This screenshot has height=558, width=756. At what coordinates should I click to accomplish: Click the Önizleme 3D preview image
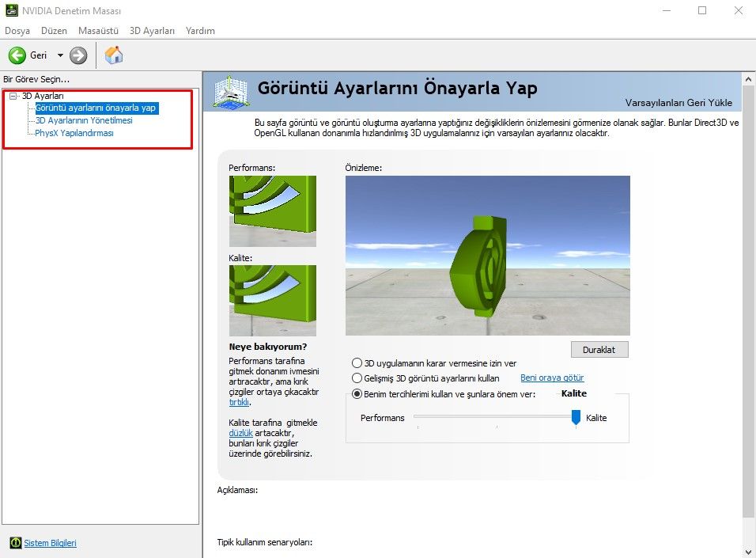click(487, 256)
